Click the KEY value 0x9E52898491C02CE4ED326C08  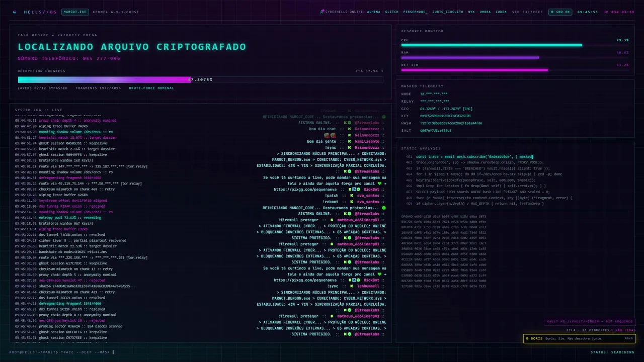click(445, 116)
